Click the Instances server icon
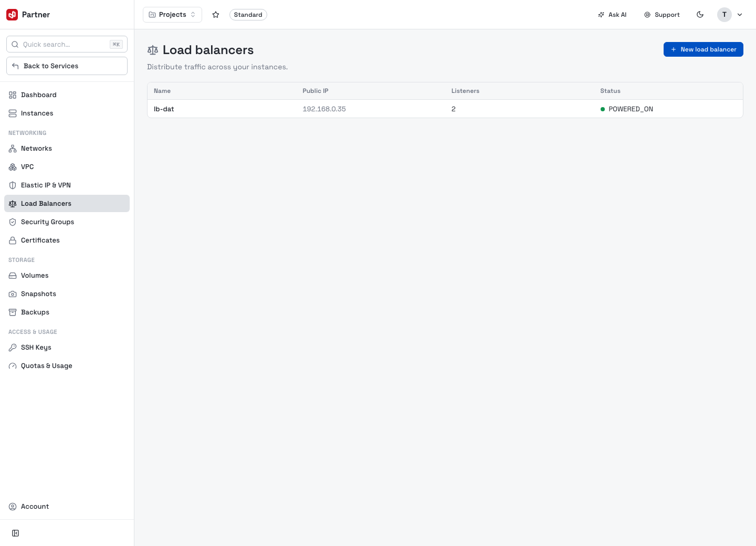The image size is (756, 546). [13, 113]
